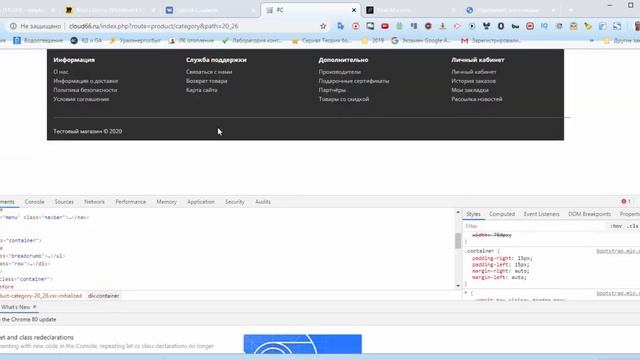The image size is (640, 360).
Task: Open the 'Лаборатория конт...' bookmark
Action: [252, 40]
